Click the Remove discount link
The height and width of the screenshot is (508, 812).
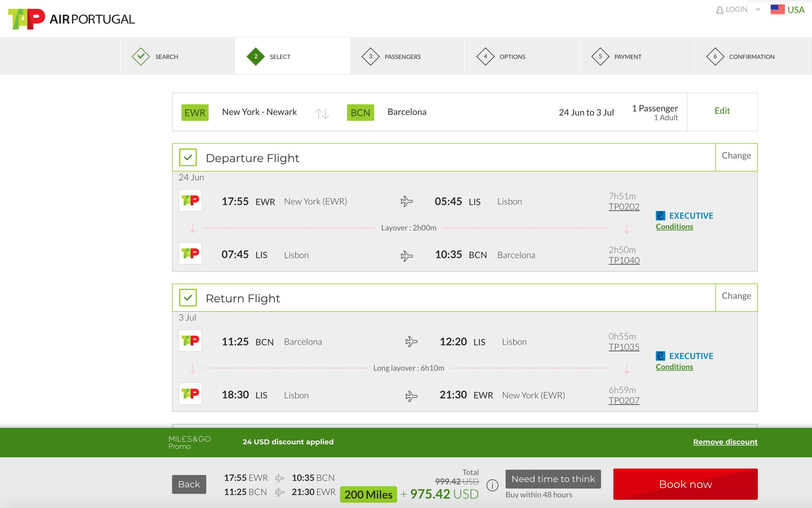pos(725,442)
